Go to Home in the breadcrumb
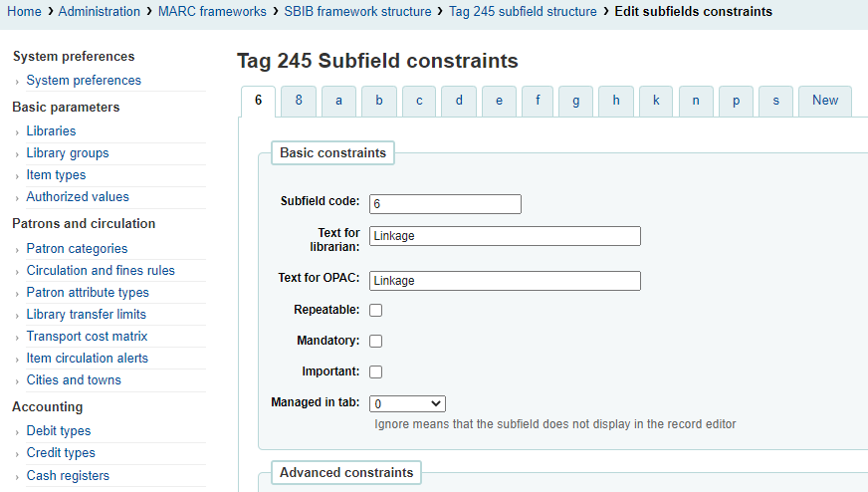The width and height of the screenshot is (868, 492). [x=24, y=12]
